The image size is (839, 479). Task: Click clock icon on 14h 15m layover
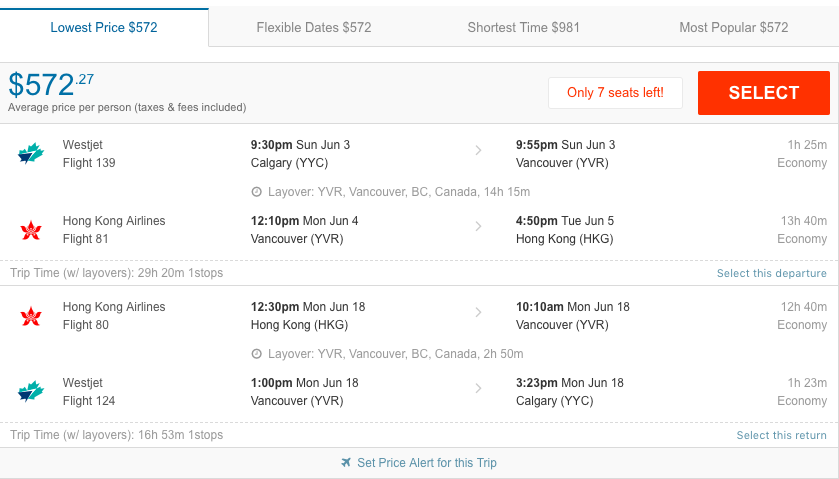point(257,192)
